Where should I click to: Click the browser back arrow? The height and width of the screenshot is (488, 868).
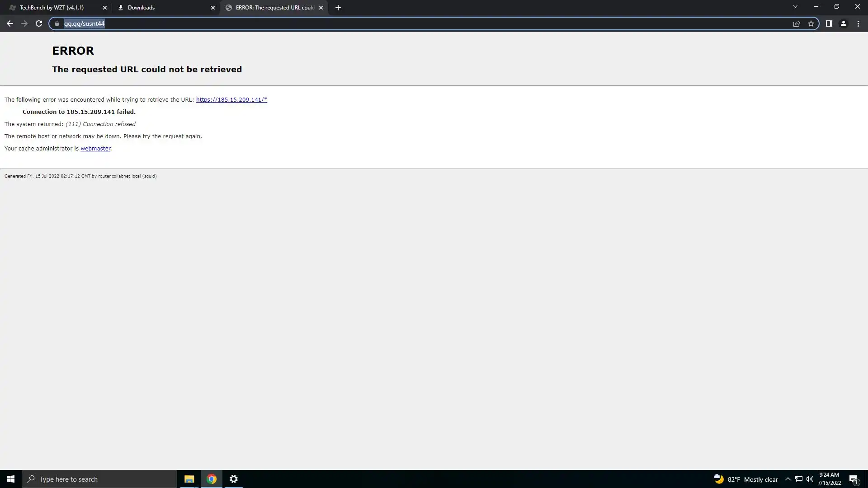pos(10,23)
